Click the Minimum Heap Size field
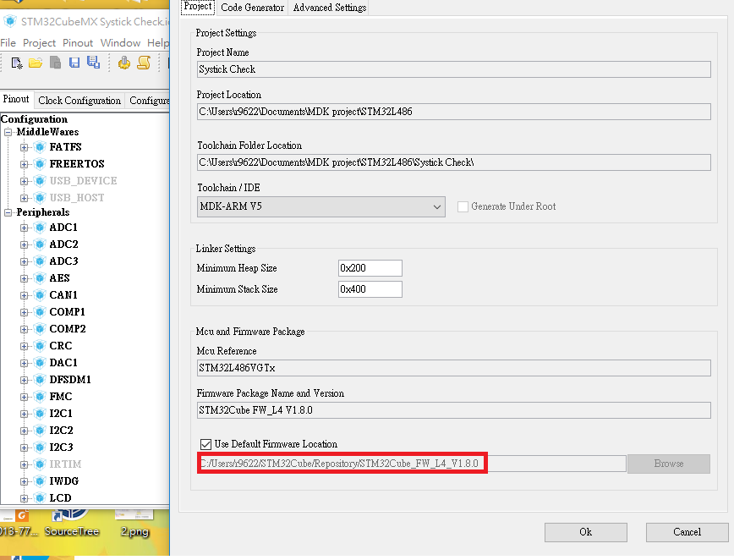 coord(370,268)
